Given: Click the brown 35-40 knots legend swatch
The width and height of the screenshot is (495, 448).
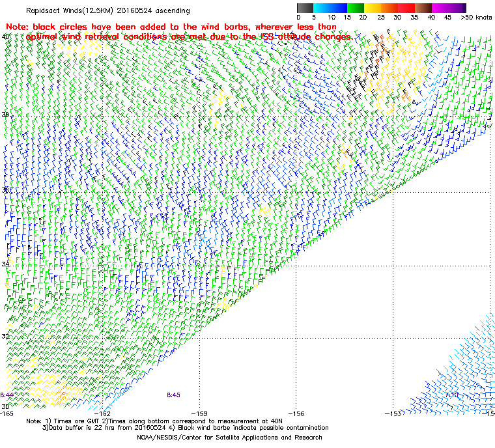Looking at the screenshot, I should [423, 8].
